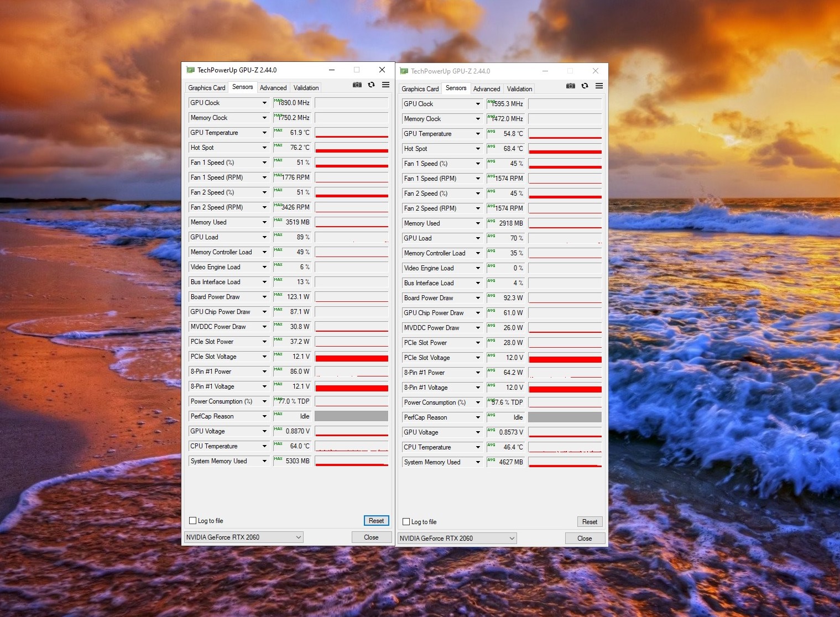
Task: Expand the GPU Clock sensor dropdown in left window
Action: [264, 103]
